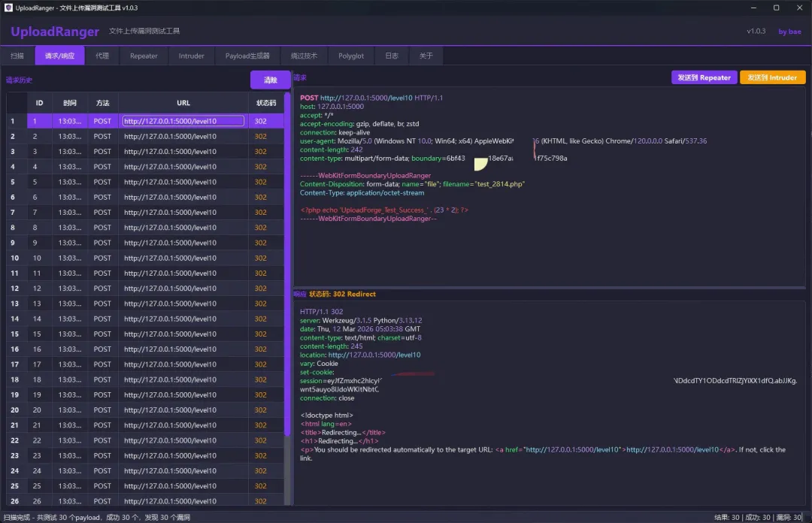Click the 状态码: 302 Redirect label
Screen dimensions: 812x523
(342, 294)
